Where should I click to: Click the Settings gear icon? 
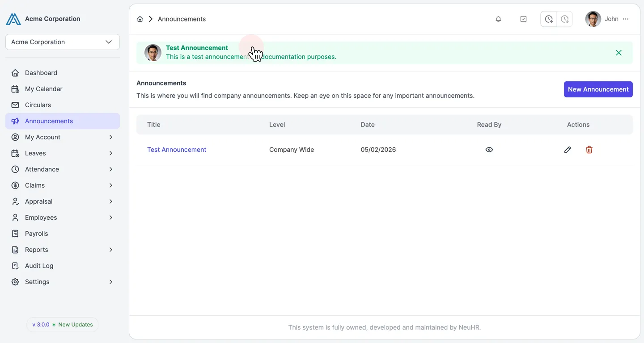(x=15, y=282)
